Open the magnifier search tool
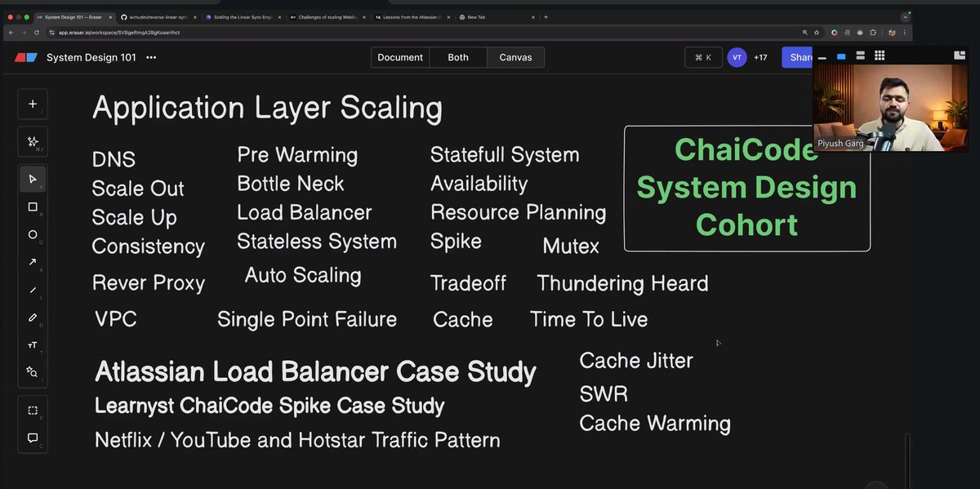The width and height of the screenshot is (980, 489). pyautogui.click(x=33, y=371)
